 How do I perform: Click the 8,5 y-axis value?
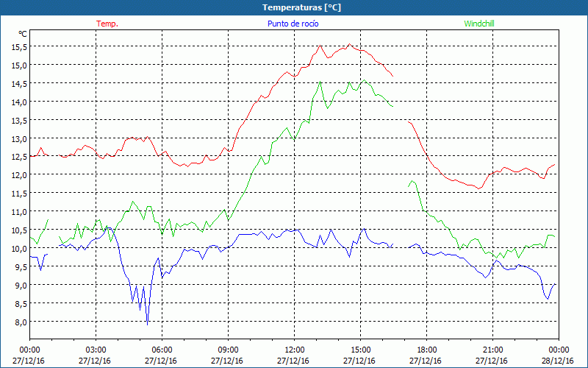(21, 303)
